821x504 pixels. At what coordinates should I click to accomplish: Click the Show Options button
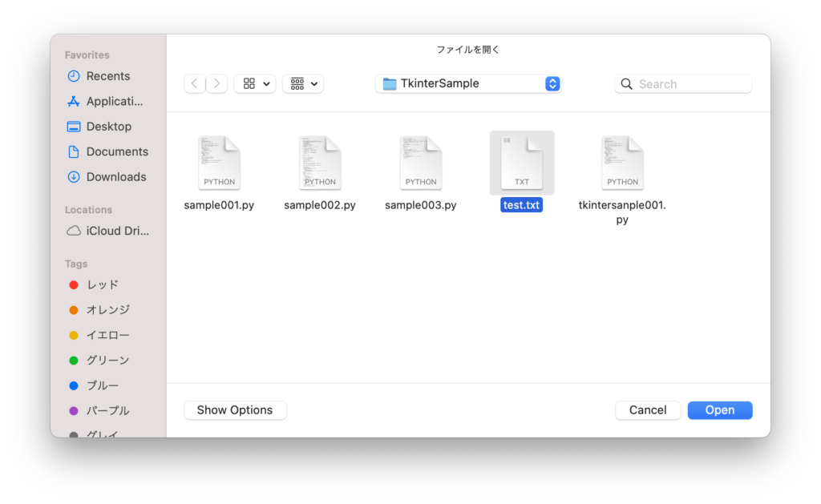pyautogui.click(x=235, y=410)
